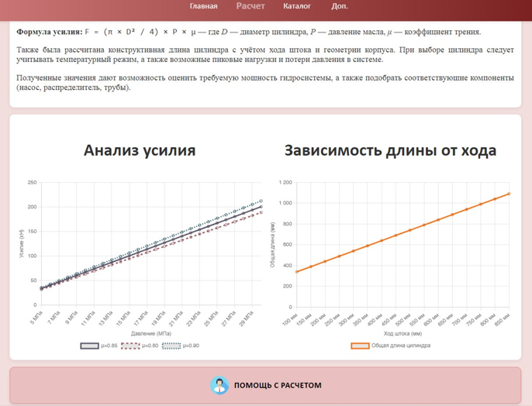Click the 5 МПа tick label
The image size is (532, 406).
point(36,317)
